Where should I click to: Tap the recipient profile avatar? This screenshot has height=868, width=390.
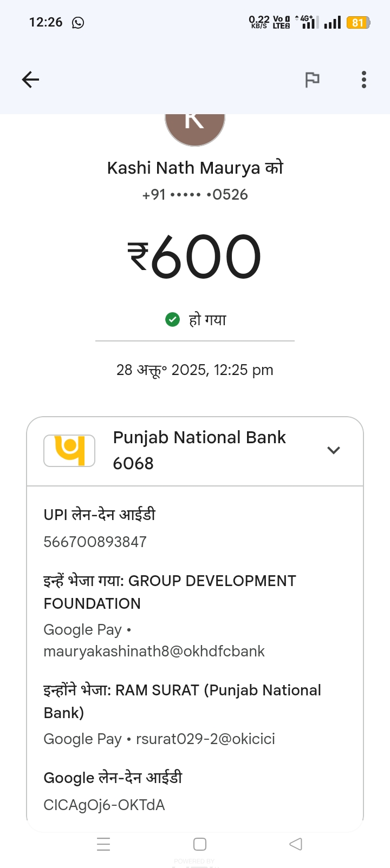195,128
